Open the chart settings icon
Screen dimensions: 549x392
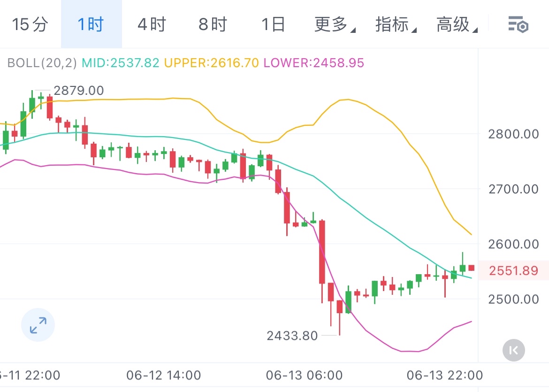[518, 24]
